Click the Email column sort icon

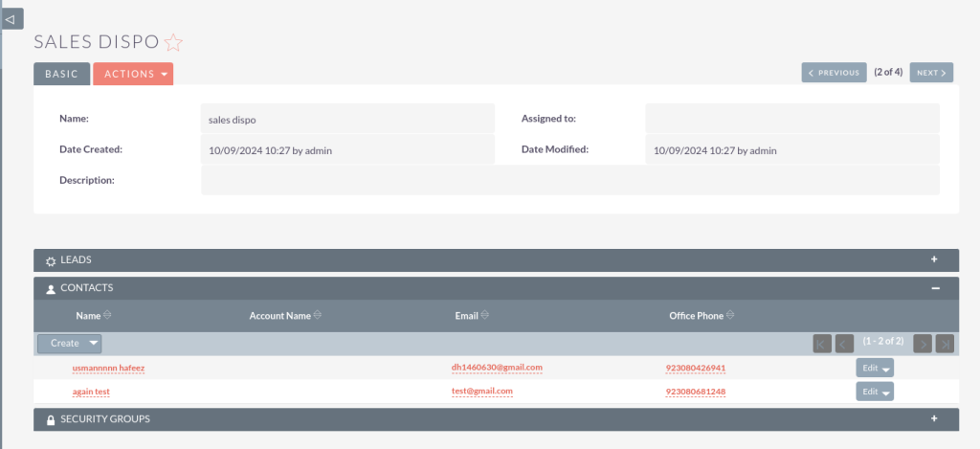[x=484, y=315]
